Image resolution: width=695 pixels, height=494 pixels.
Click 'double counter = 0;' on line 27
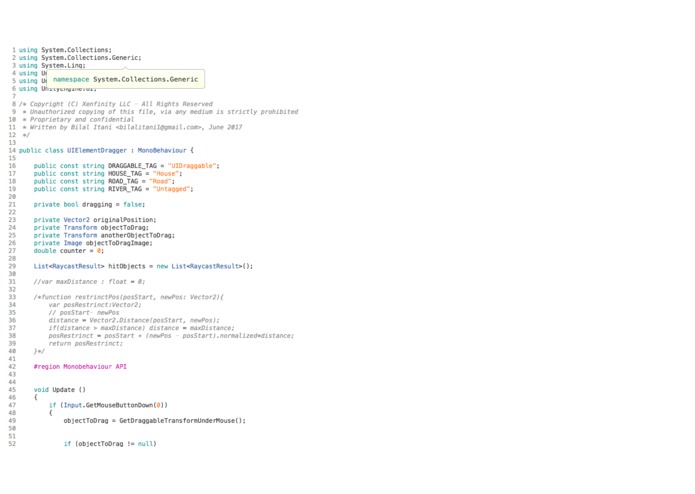click(x=69, y=251)
